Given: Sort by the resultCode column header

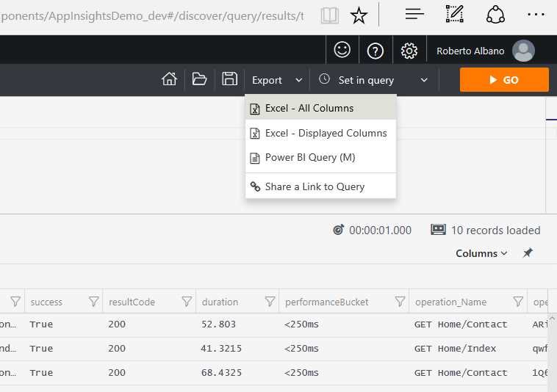Looking at the screenshot, I should (x=132, y=302).
